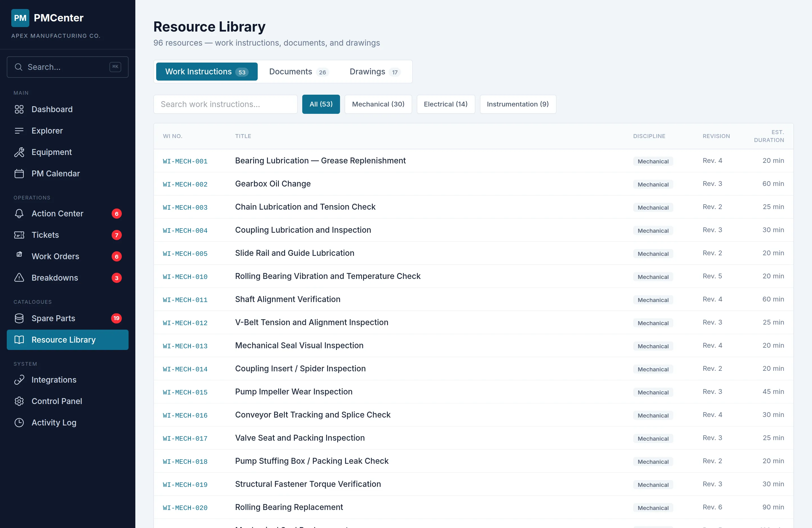Open work instruction WI-MECH-002 link
Viewport: 812px width, 528px height.
click(185, 185)
